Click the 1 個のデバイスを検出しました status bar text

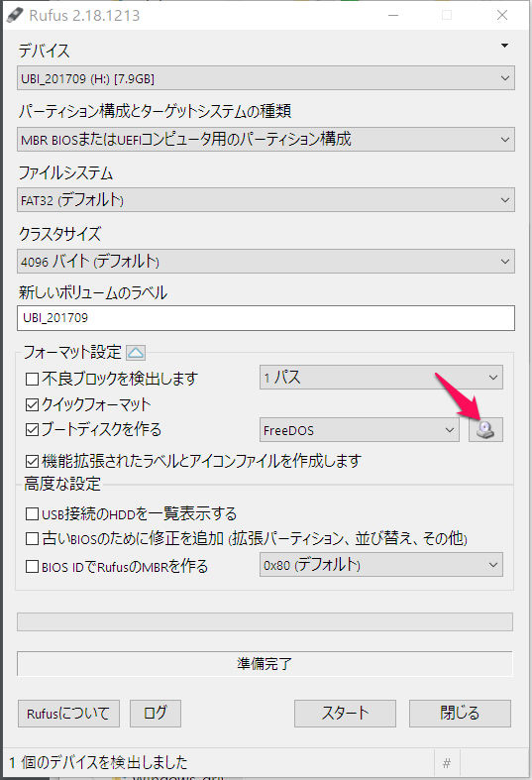[98, 762]
